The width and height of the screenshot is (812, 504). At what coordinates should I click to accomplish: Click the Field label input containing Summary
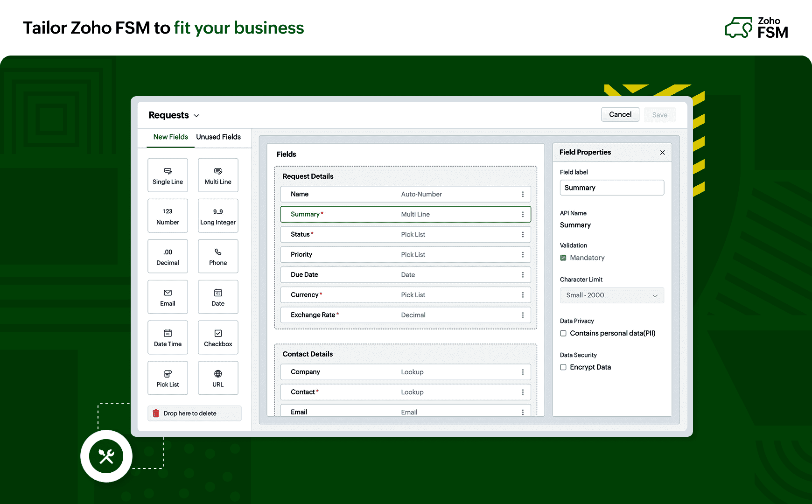pyautogui.click(x=612, y=188)
